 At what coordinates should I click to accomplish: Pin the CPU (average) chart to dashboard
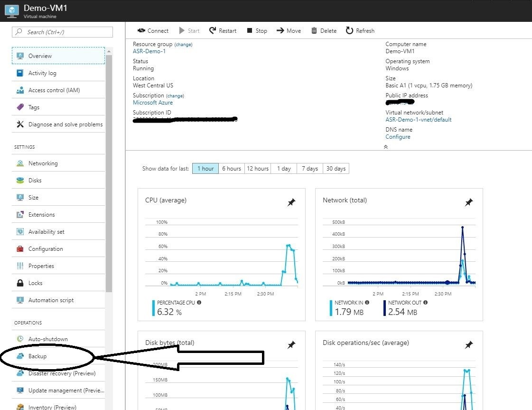click(291, 202)
